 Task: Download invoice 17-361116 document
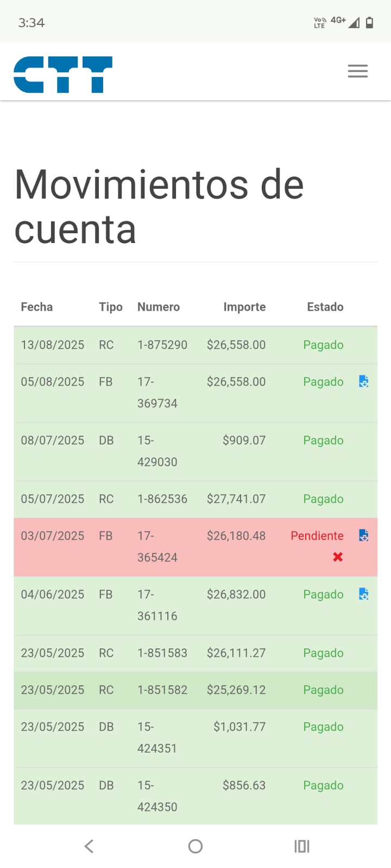(364, 594)
